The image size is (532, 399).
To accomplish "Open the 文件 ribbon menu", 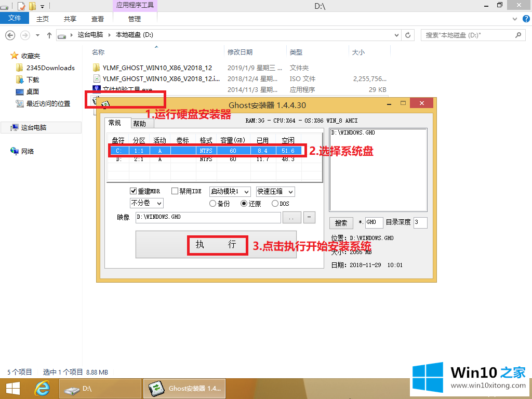I will coord(15,18).
